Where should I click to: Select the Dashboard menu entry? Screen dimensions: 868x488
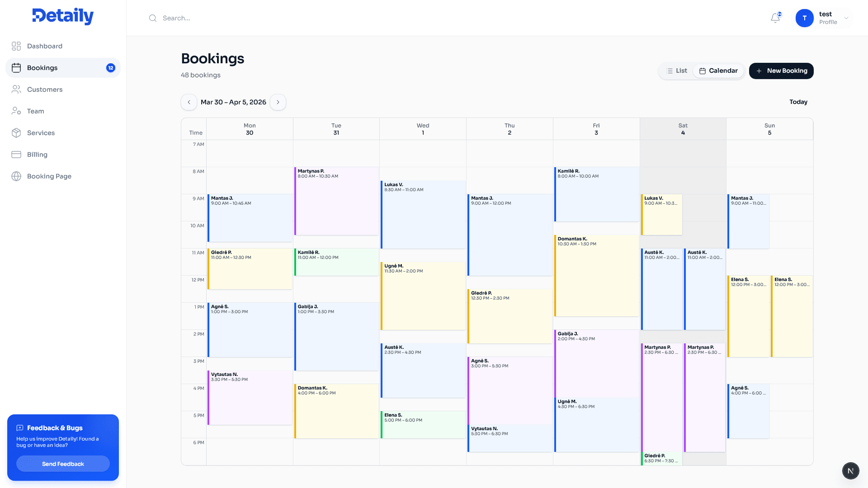[x=45, y=46]
